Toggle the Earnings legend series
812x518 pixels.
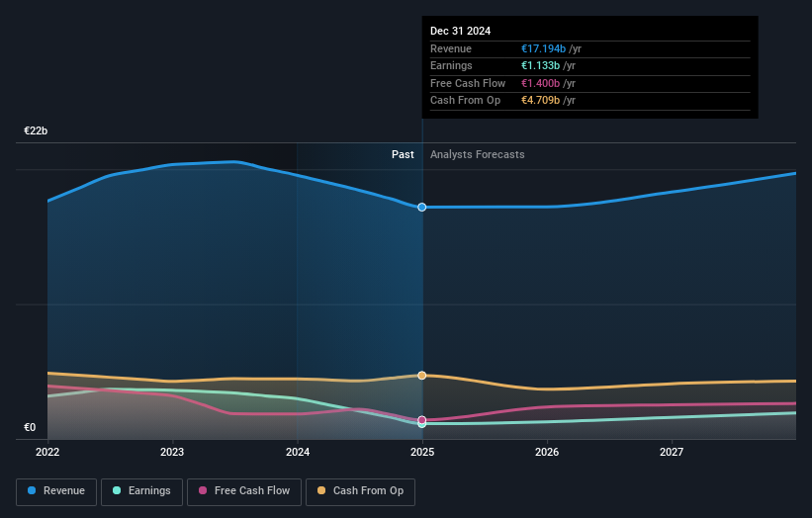pos(141,491)
